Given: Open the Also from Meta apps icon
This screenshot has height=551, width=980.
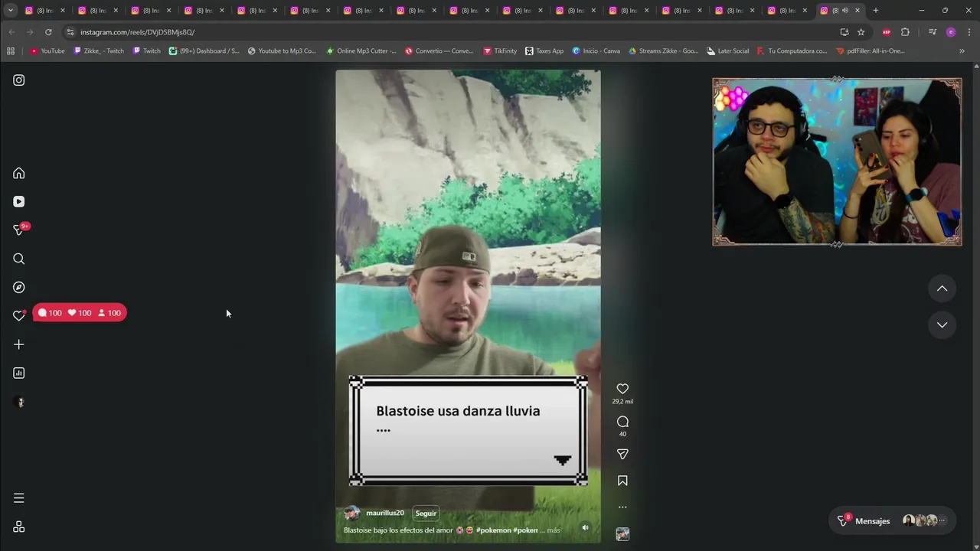Looking at the screenshot, I should (19, 527).
